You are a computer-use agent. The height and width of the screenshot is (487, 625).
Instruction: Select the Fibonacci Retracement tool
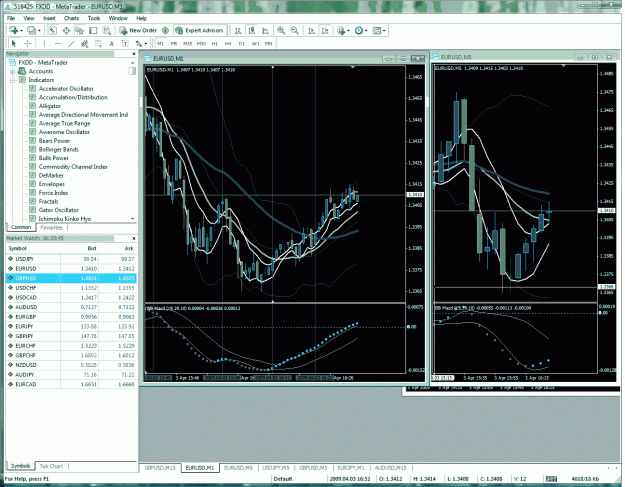[x=98, y=43]
